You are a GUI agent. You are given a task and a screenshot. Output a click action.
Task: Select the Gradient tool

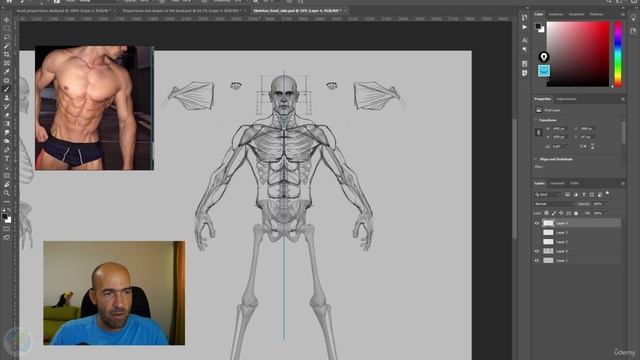pos(7,124)
